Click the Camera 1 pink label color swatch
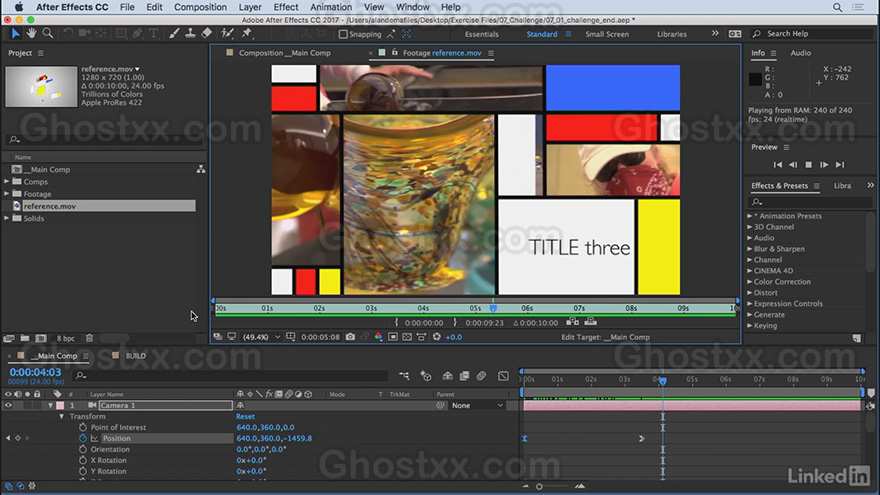Screen dimensions: 880x495 tap(60, 405)
